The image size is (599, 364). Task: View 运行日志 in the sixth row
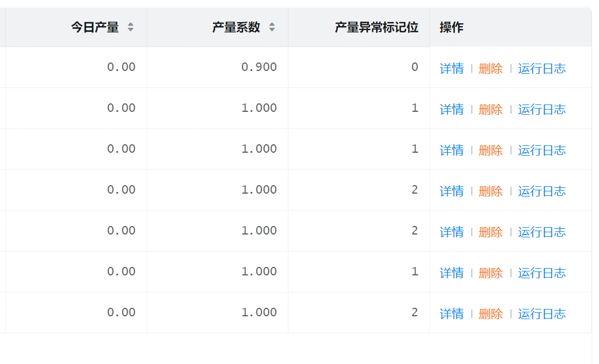tap(542, 273)
